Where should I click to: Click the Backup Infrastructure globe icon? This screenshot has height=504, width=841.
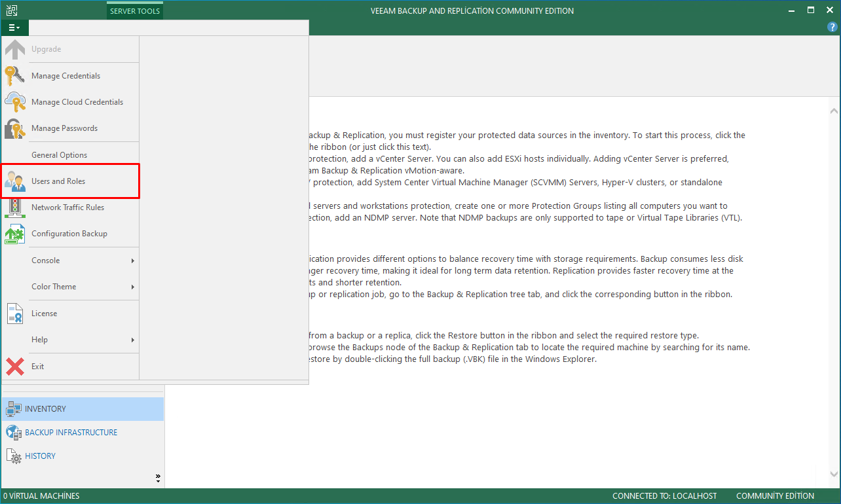(x=14, y=433)
